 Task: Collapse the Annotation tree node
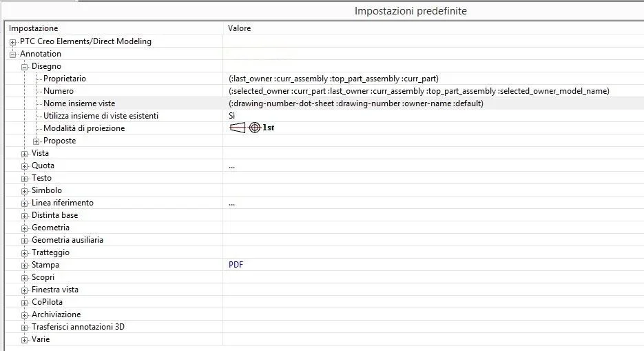[x=12, y=54]
